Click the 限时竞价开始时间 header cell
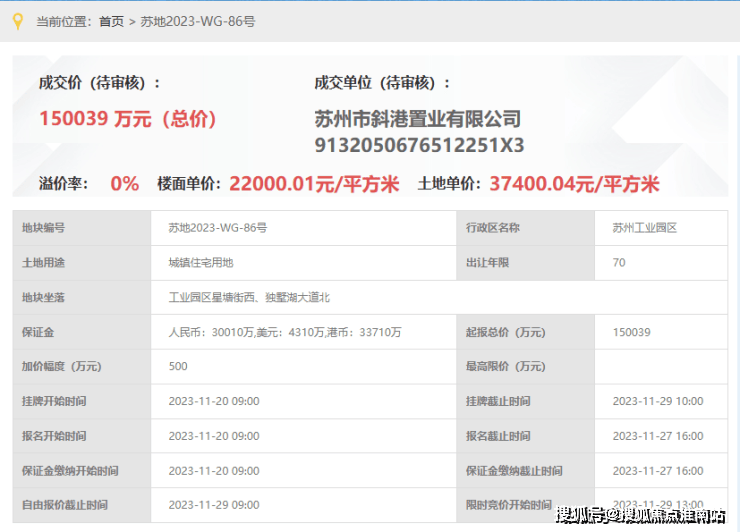The height and width of the screenshot is (532, 740). point(525,505)
